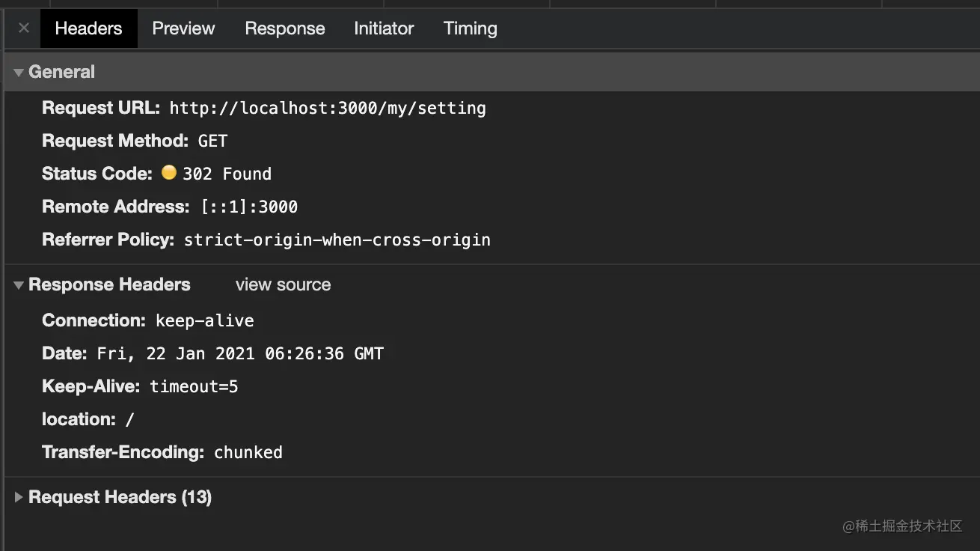This screenshot has height=551, width=980.
Task: Click the Keep-Alive timeout value
Action: [194, 387]
